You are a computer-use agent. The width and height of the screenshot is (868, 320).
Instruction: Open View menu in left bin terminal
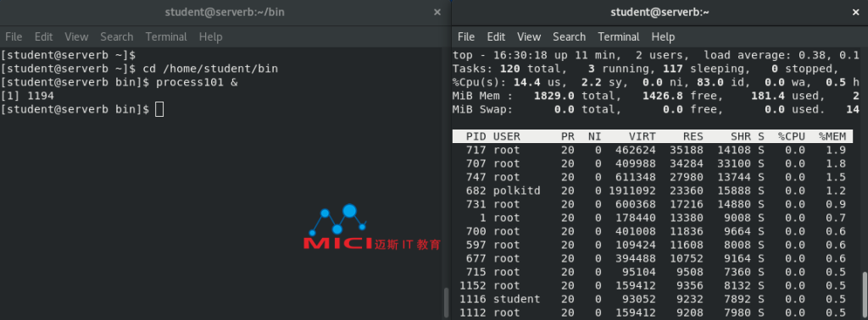tap(76, 37)
